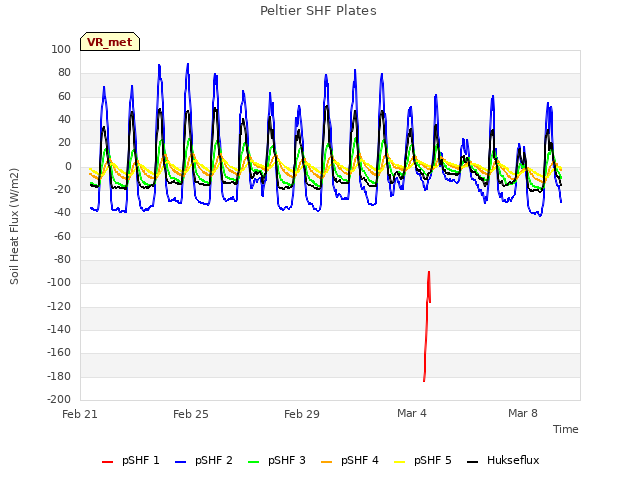Click the -180 y-axis tick label
640x480 pixels.
(59, 376)
